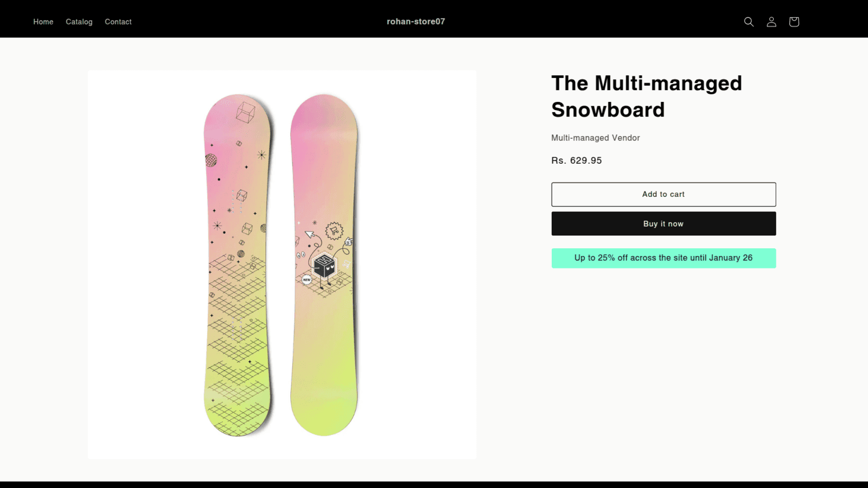The height and width of the screenshot is (488, 868).
Task: Click the right snowboard with cube mascot
Action: click(324, 352)
